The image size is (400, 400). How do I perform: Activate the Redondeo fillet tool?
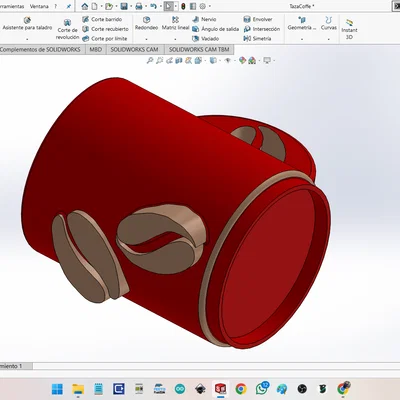coord(146,24)
